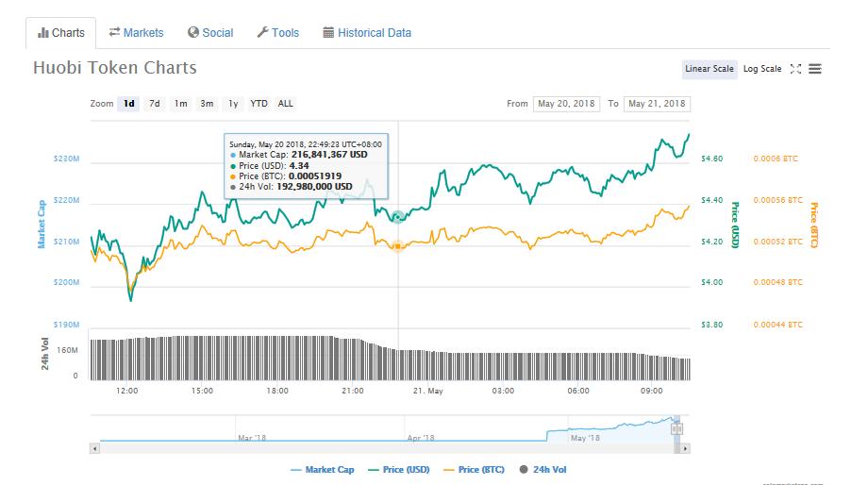Click the To date field

coord(657,104)
